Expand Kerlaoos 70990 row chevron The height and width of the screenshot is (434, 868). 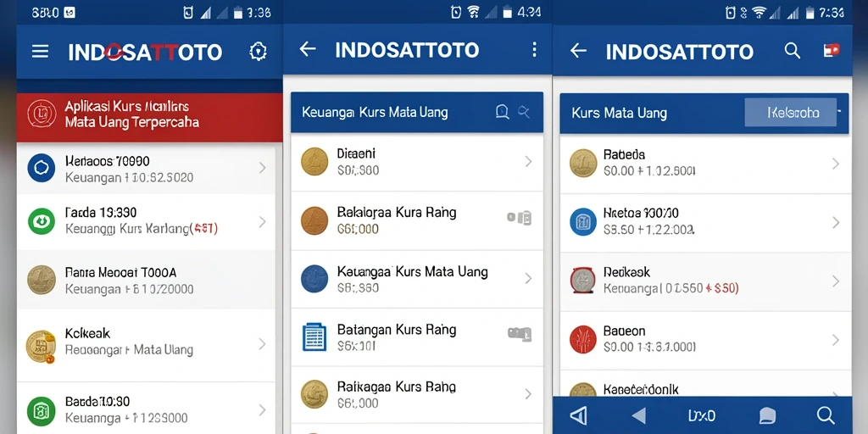tap(263, 168)
